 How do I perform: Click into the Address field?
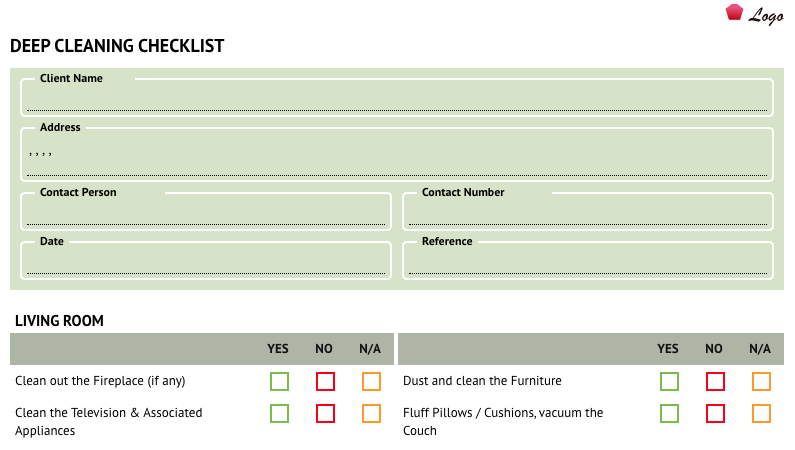(397, 156)
